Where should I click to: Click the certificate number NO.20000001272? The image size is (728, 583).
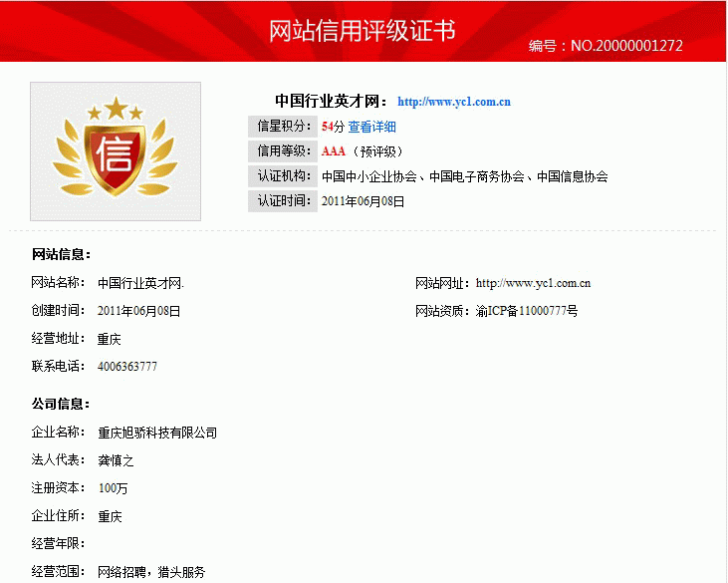tap(625, 46)
